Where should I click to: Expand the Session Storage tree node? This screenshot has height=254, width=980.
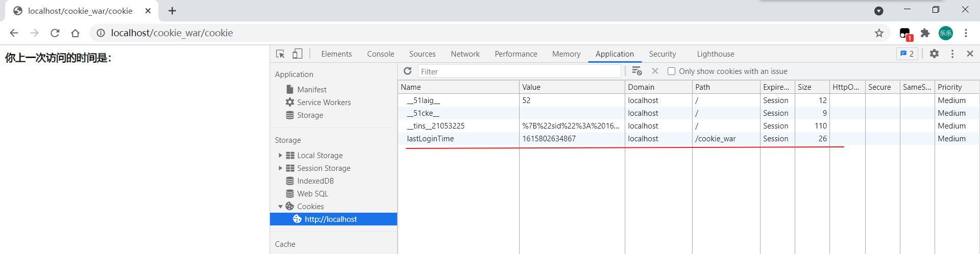[x=280, y=168]
